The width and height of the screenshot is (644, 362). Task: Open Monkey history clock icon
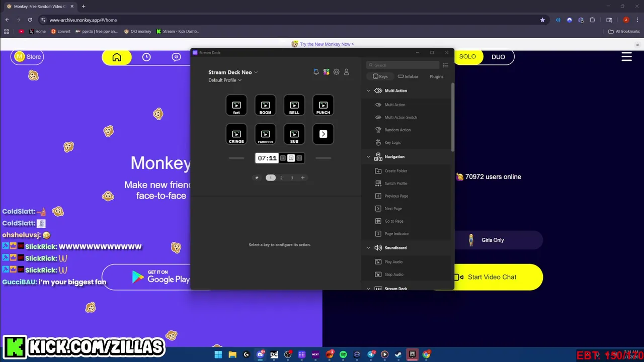point(146,57)
